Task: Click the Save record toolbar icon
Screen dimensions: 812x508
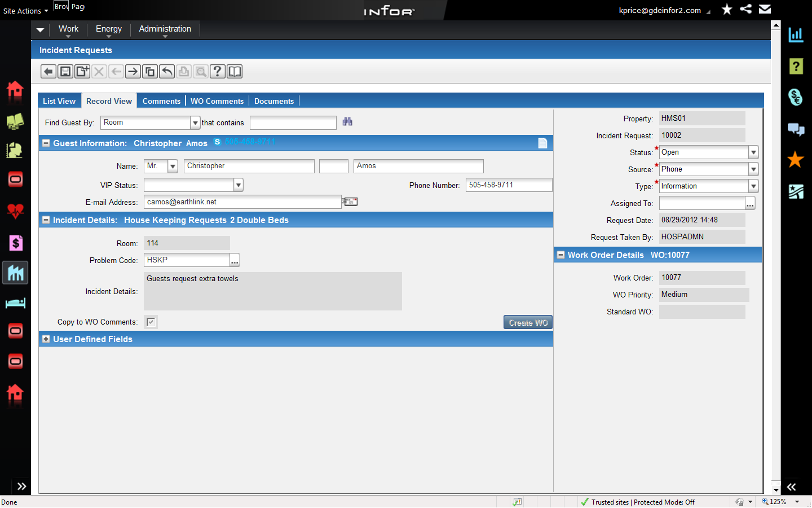Action: pyautogui.click(x=65, y=72)
